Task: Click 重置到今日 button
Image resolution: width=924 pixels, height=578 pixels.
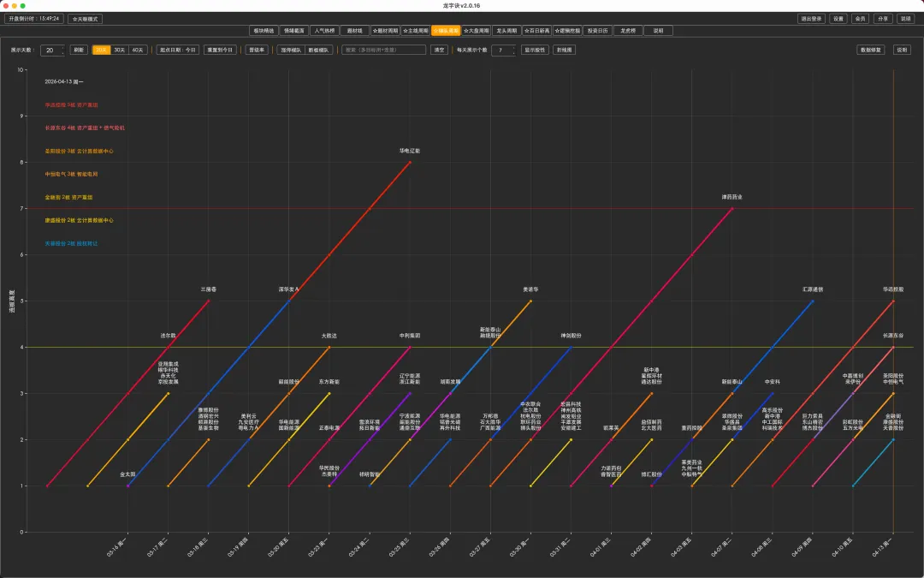Action: tap(221, 51)
